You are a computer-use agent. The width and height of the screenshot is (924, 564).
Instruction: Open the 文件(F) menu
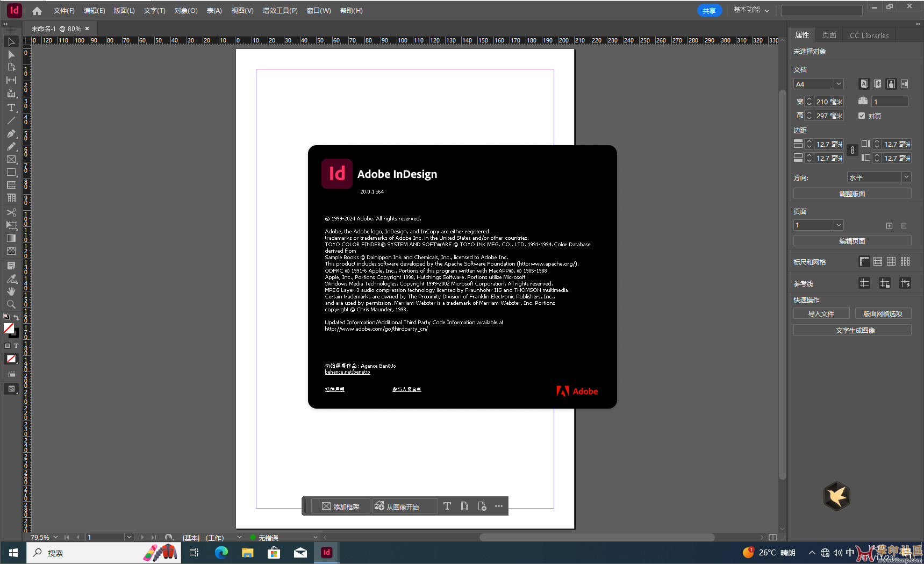[64, 11]
